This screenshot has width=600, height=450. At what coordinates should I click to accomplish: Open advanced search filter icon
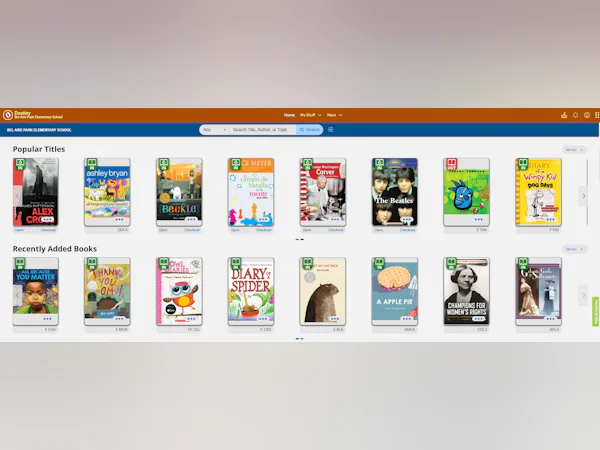(x=331, y=130)
